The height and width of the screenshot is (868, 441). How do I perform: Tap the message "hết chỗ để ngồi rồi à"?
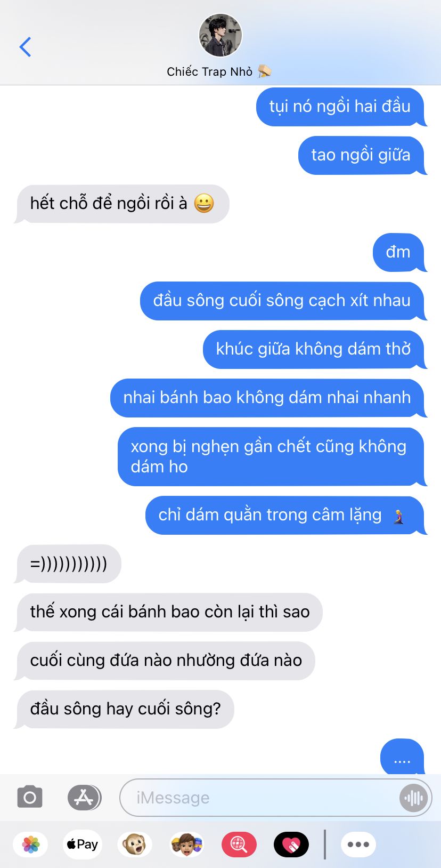click(122, 204)
